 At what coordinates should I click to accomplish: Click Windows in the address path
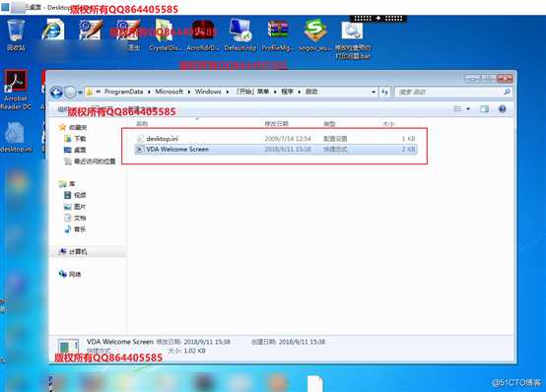208,92
